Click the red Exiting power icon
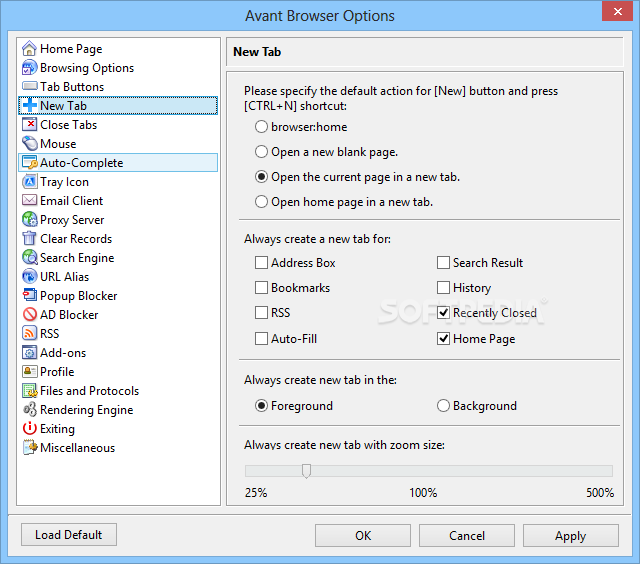This screenshot has height=564, width=640. point(29,428)
